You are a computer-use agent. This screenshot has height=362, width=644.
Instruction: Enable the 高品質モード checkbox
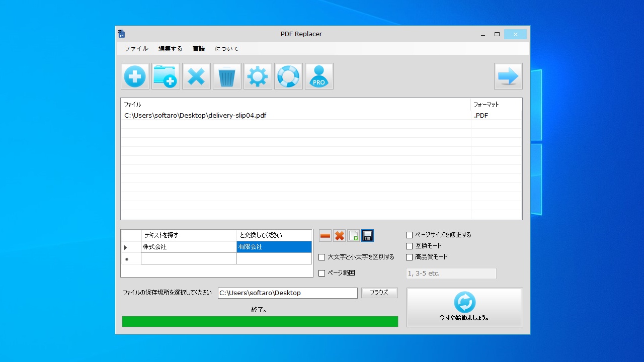tap(409, 257)
